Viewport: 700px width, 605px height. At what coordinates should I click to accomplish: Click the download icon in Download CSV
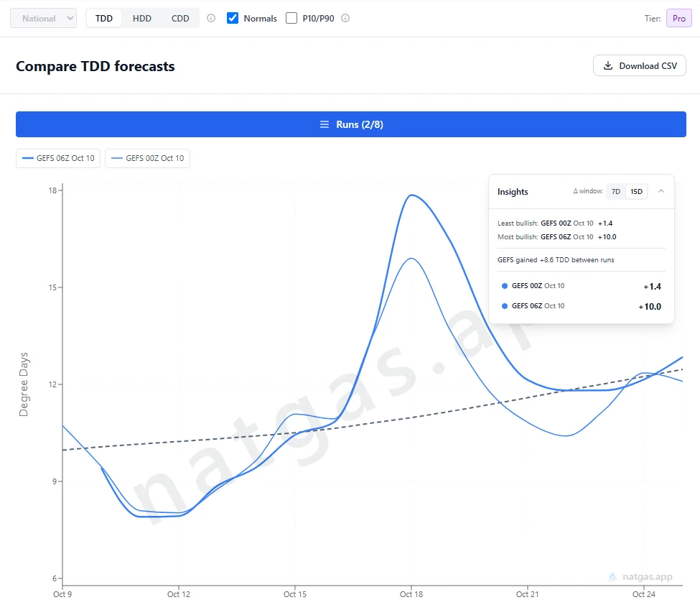click(x=608, y=65)
